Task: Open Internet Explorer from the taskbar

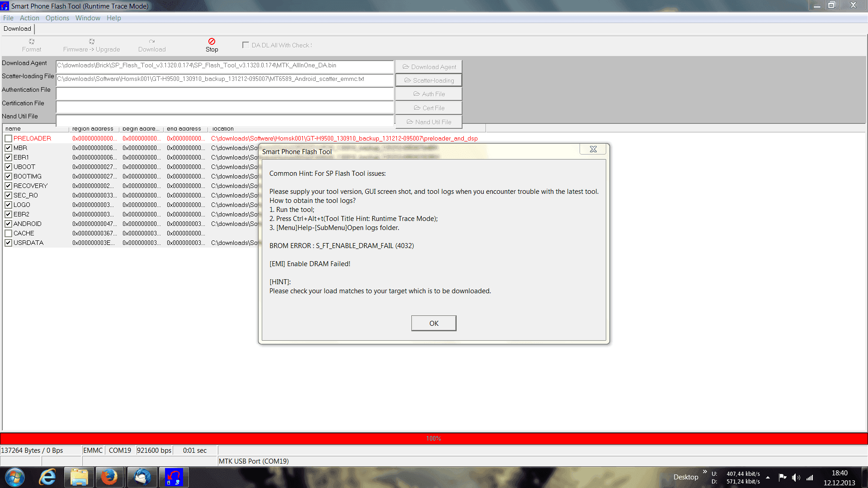Action: (47, 477)
